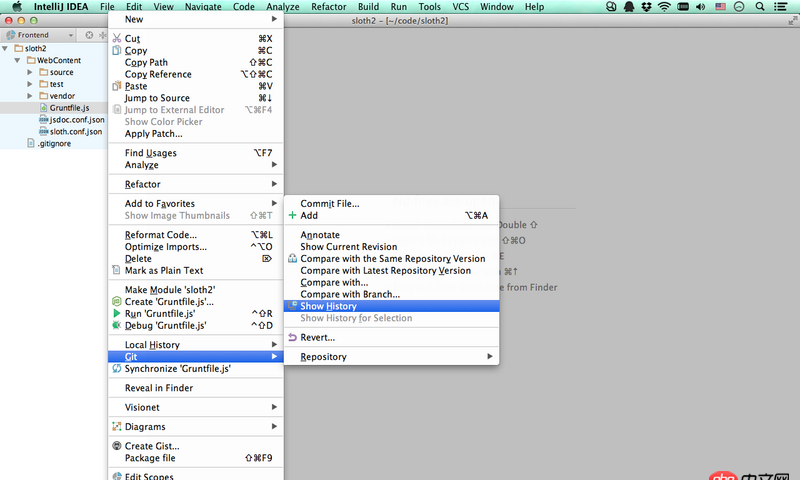Select Apply Patch...

point(196,134)
